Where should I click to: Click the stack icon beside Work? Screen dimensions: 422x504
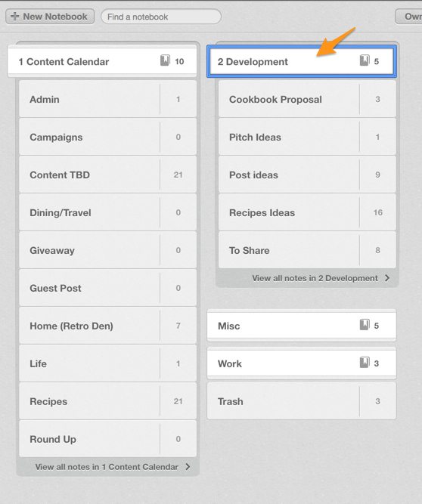tap(365, 363)
